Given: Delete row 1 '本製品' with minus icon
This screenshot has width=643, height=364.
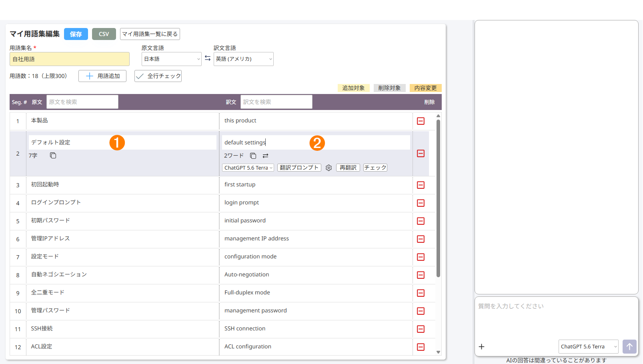Looking at the screenshot, I should tap(421, 121).
